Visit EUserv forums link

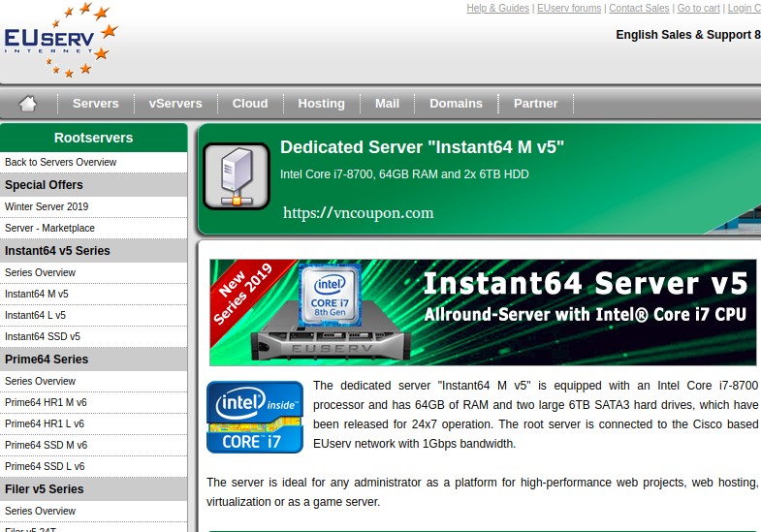pyautogui.click(x=569, y=9)
